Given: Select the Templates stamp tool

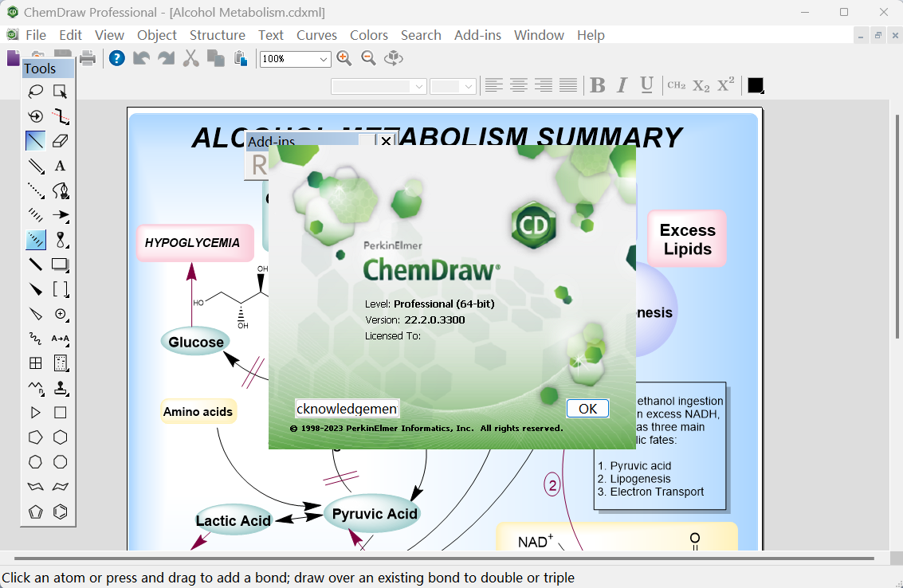Looking at the screenshot, I should tap(60, 388).
